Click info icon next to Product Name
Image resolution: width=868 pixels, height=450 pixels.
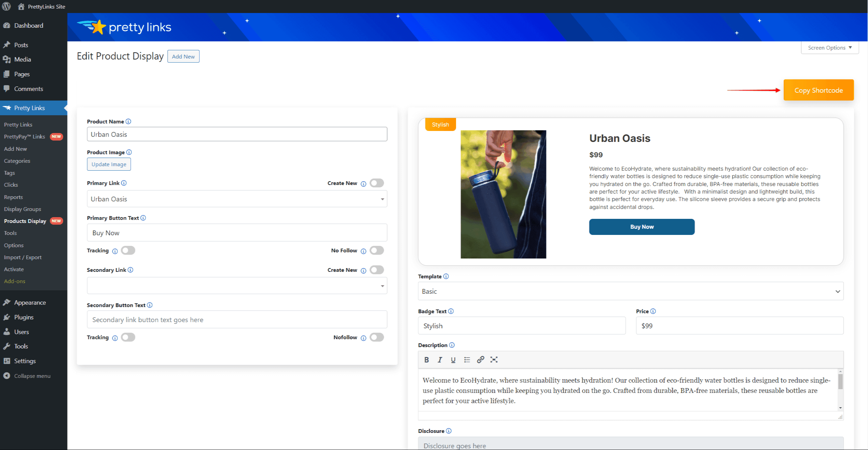tap(128, 121)
